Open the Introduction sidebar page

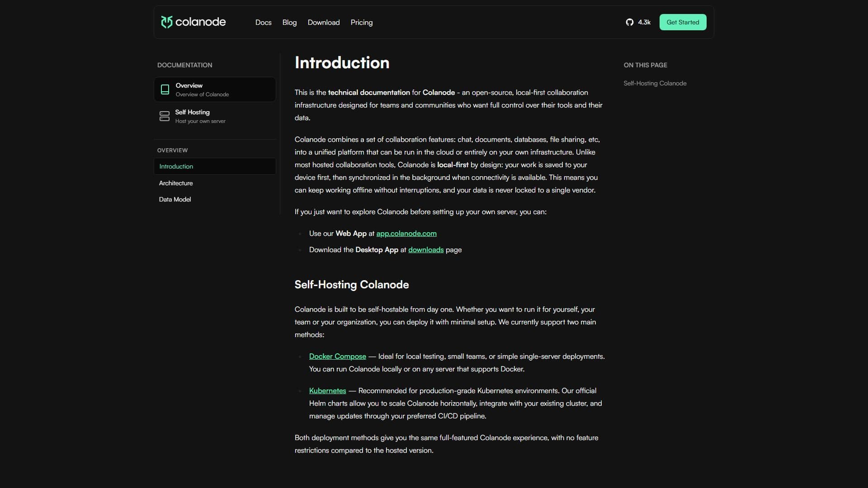click(215, 166)
